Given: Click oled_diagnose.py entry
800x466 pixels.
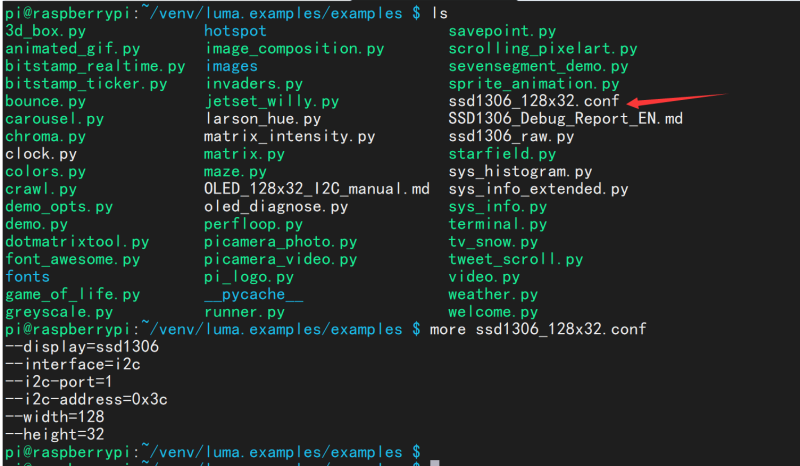Looking at the screenshot, I should click(276, 207).
